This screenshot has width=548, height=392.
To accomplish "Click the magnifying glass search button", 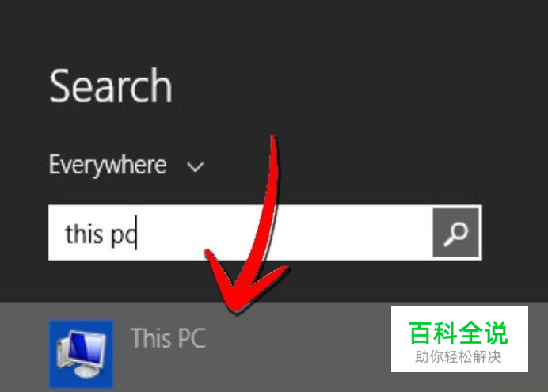I will 457,233.
